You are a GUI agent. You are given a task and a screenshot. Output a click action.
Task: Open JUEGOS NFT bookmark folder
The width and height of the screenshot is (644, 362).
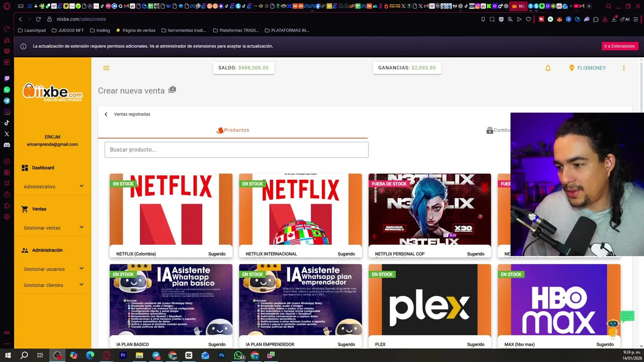[x=67, y=30]
